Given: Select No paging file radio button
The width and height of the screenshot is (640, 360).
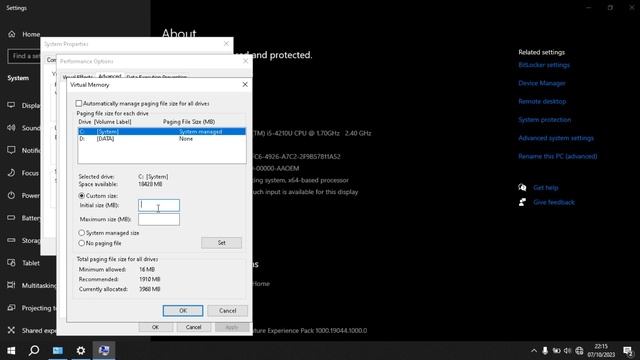Looking at the screenshot, I should [x=82, y=243].
